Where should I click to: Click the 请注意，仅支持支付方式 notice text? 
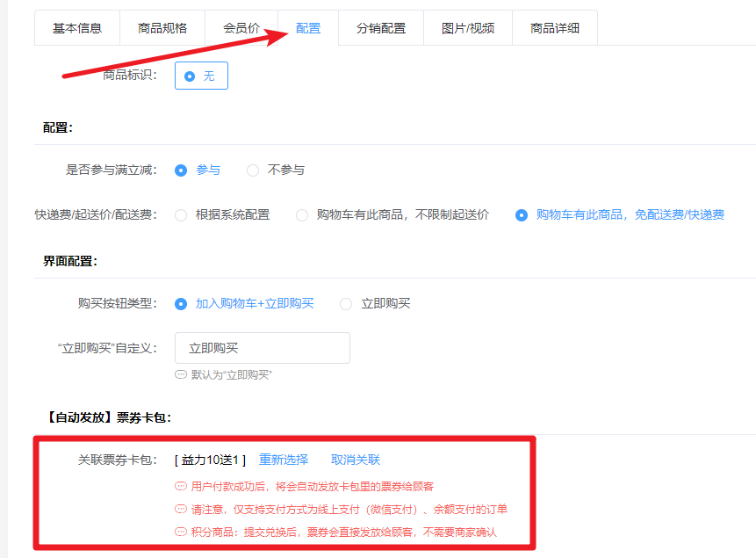click(x=349, y=510)
